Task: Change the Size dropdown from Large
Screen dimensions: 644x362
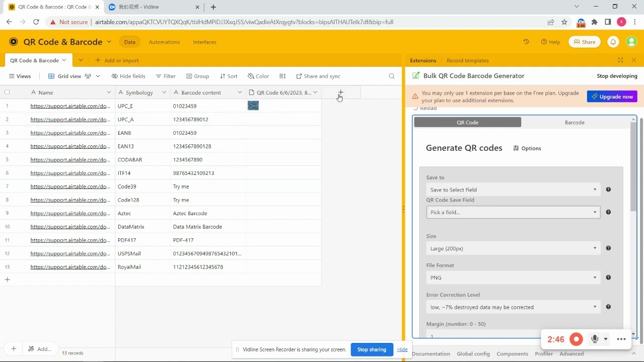Action: click(513, 248)
